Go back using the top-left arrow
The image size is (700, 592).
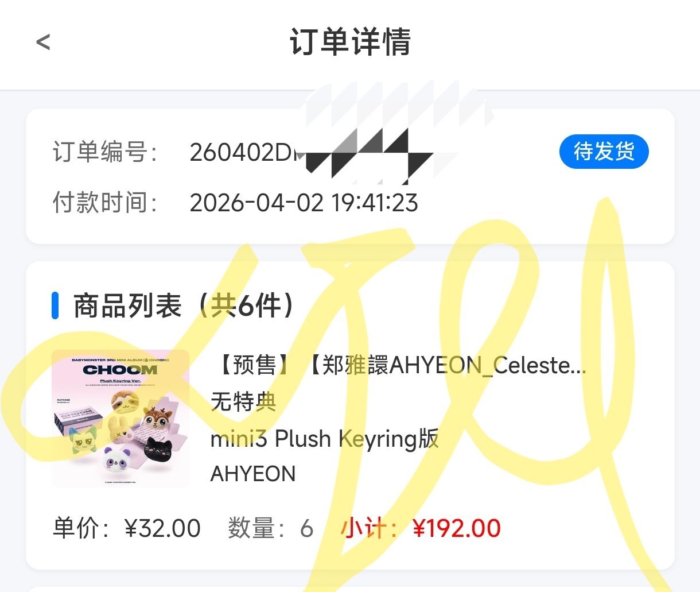43,42
